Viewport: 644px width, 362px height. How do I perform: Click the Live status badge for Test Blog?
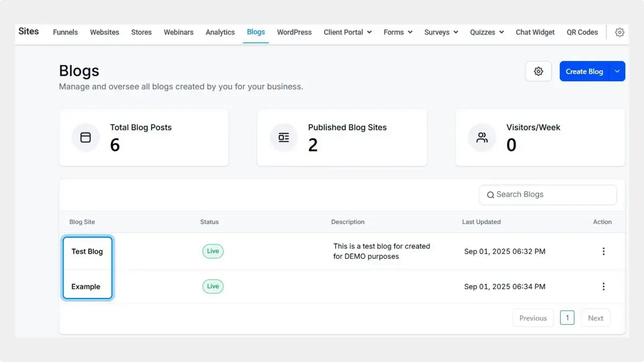click(x=212, y=251)
